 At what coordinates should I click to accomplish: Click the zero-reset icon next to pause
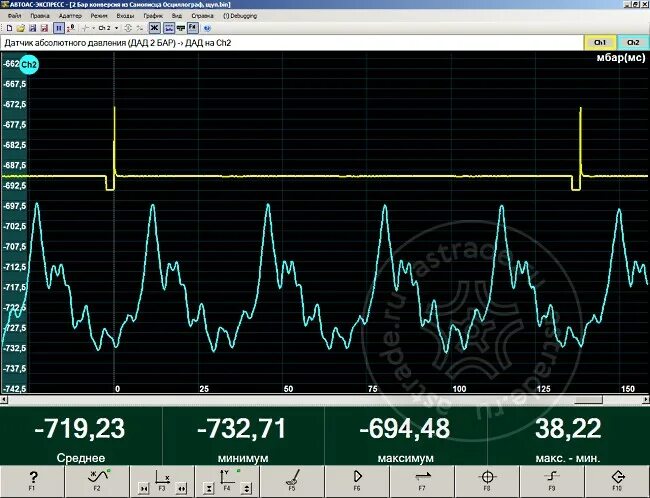point(71,28)
